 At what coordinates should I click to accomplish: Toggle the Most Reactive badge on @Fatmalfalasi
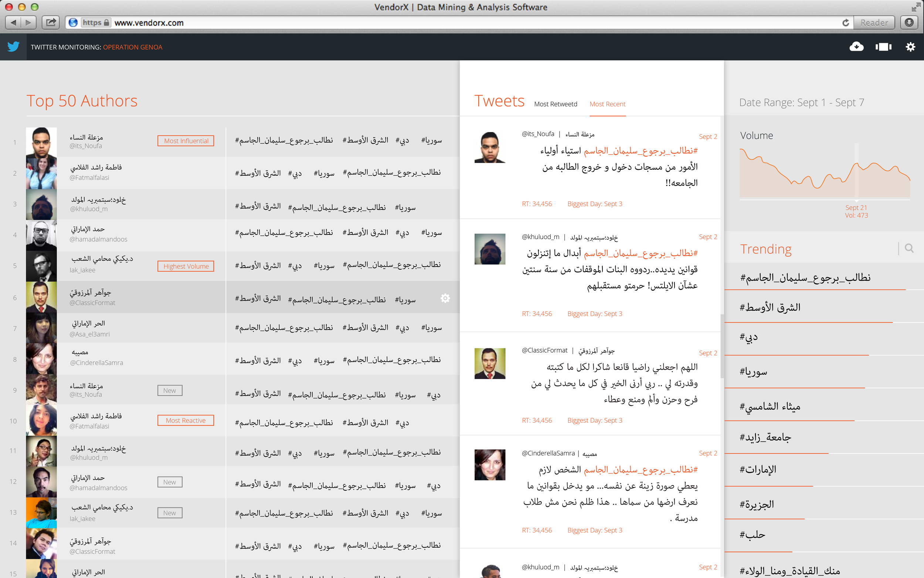(x=186, y=420)
